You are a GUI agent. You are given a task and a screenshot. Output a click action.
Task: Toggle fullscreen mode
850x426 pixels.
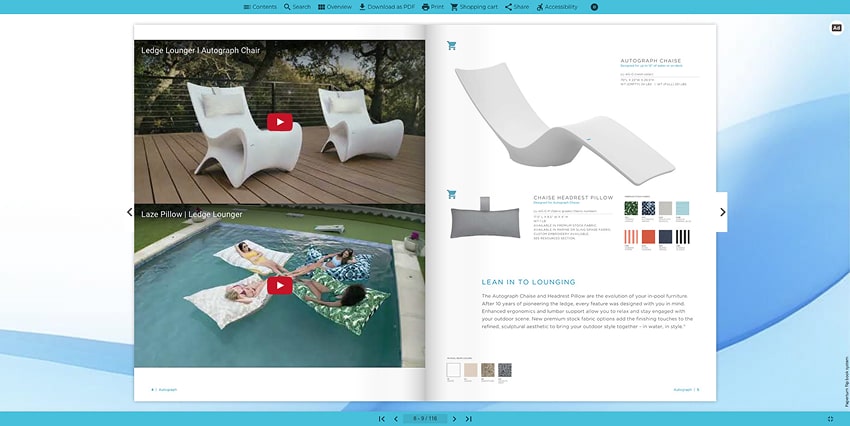pyautogui.click(x=830, y=419)
